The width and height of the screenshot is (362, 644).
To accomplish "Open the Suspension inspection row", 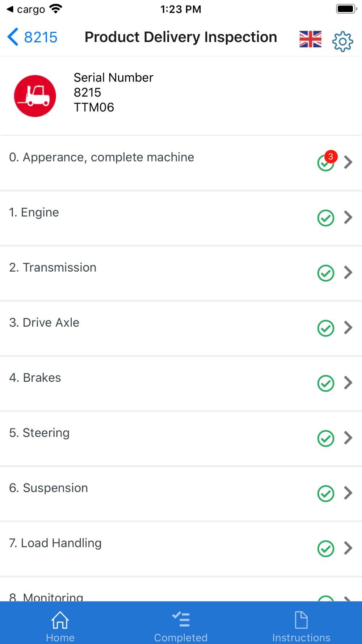I will pyautogui.click(x=145, y=493).
